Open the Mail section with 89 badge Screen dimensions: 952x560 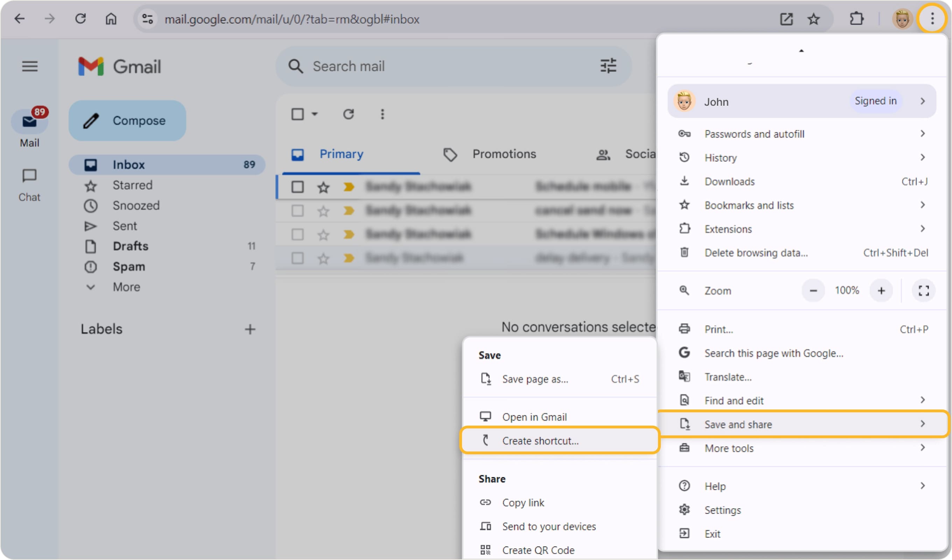tap(29, 127)
